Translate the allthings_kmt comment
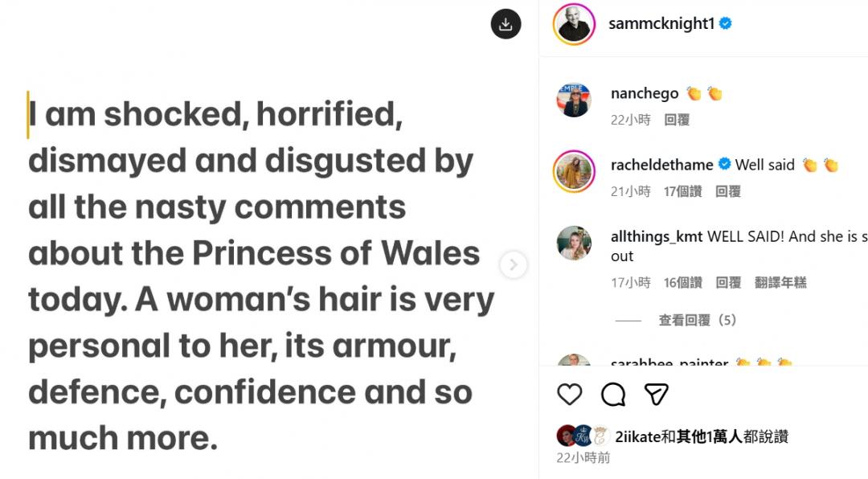868x479 pixels. point(780,283)
